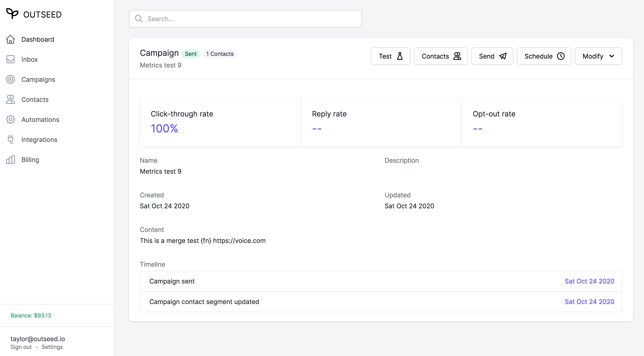Click the search magnifier icon

[x=139, y=19]
